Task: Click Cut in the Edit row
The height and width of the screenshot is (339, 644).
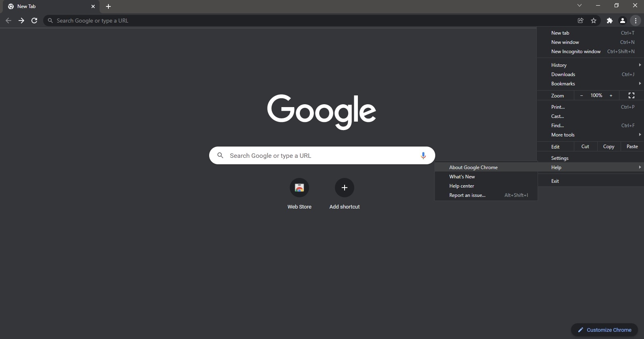Action: point(585,147)
